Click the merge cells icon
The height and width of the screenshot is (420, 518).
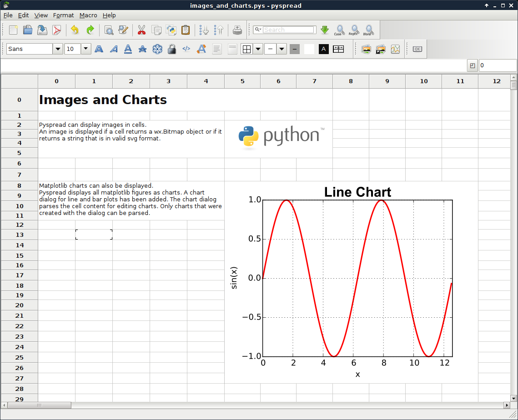click(338, 49)
